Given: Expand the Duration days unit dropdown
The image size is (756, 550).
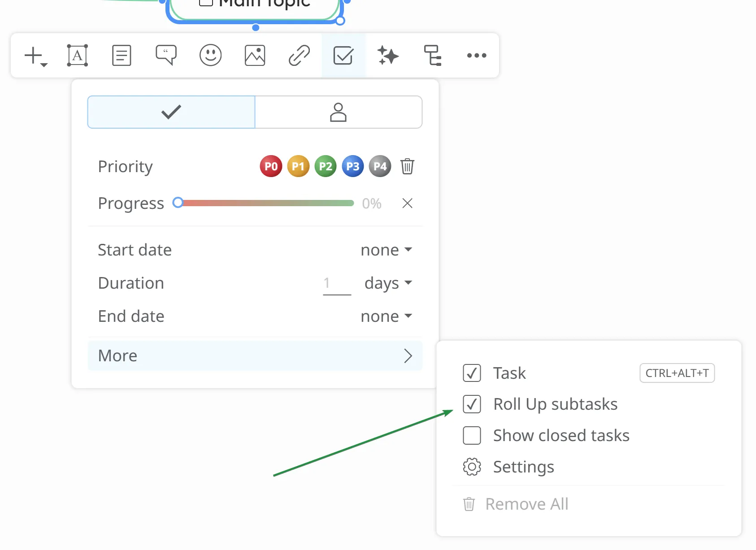Looking at the screenshot, I should click(x=388, y=283).
